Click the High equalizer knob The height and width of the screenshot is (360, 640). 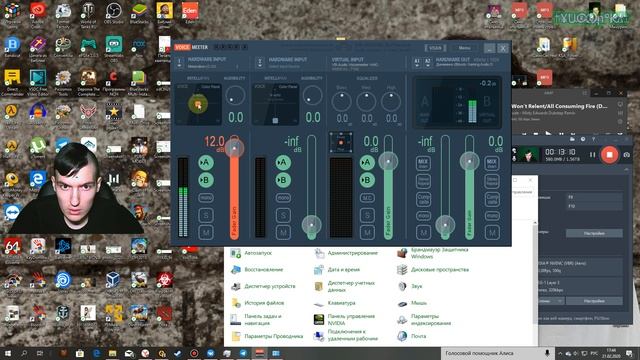click(x=391, y=101)
